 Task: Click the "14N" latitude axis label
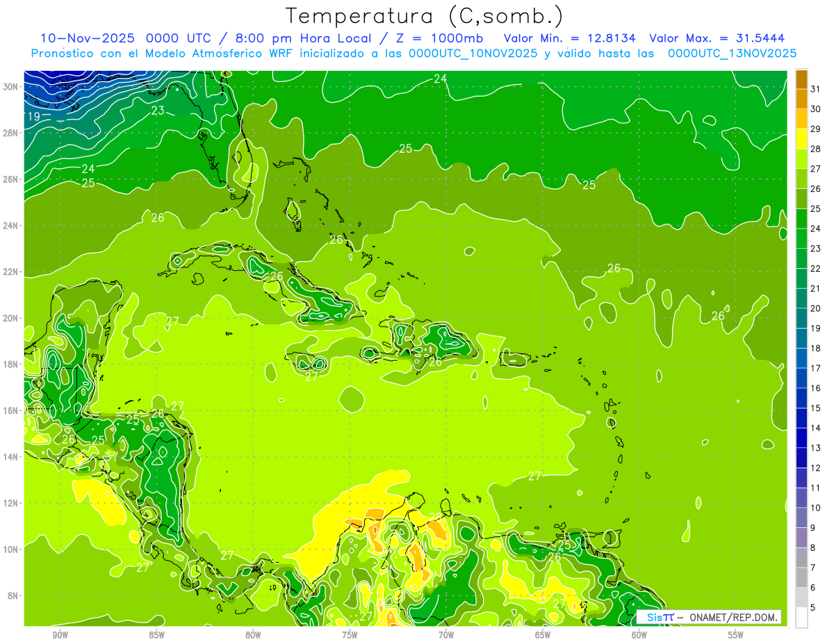click(12, 456)
